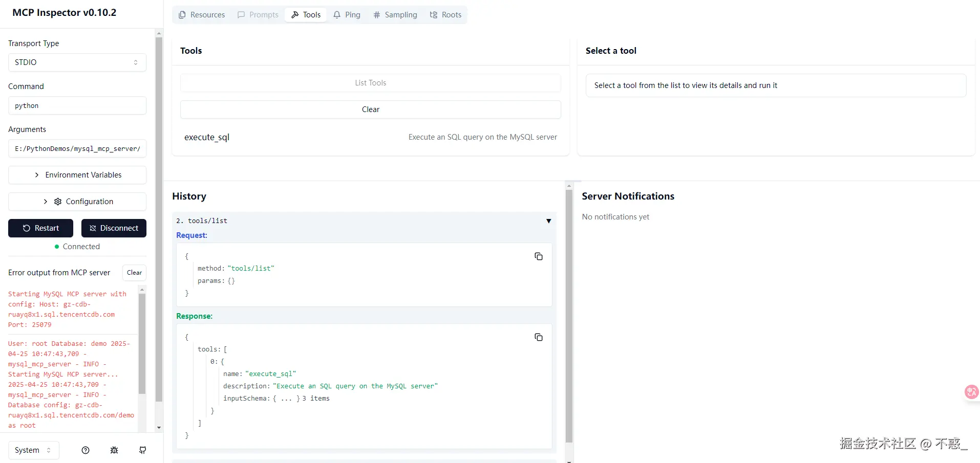Image resolution: width=980 pixels, height=463 pixels.
Task: Copy the tools/list response JSON
Action: coord(539,337)
